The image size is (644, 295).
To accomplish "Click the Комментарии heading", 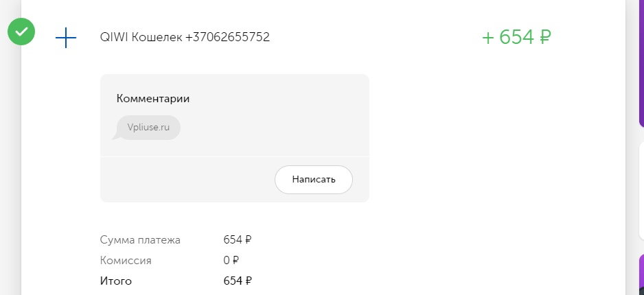I will pyautogui.click(x=153, y=99).
